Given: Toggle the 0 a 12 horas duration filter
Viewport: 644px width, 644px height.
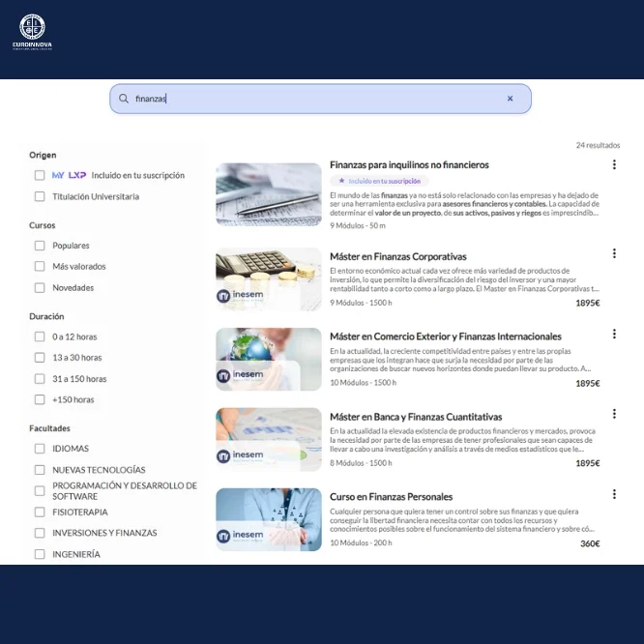Looking at the screenshot, I should click(40, 337).
